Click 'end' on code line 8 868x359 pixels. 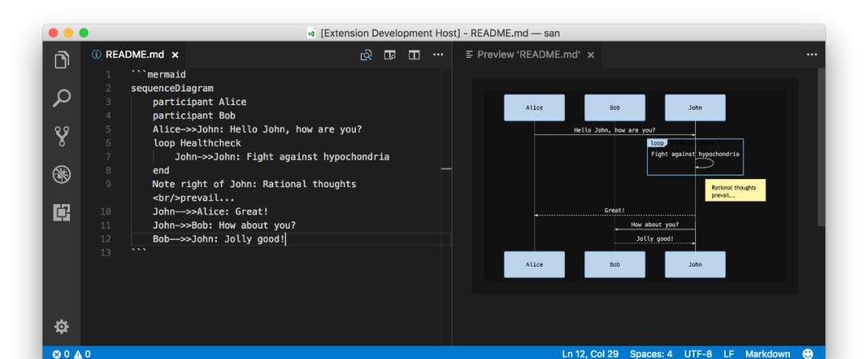click(161, 170)
